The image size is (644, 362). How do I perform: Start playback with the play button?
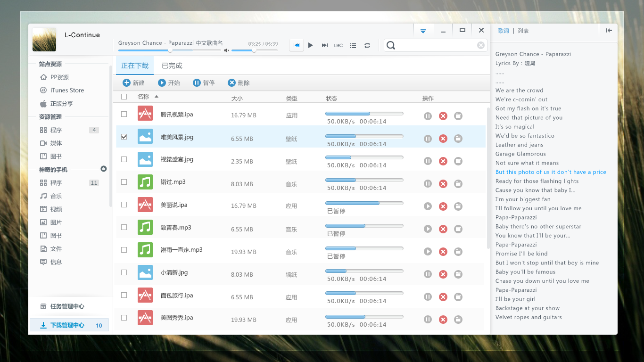(x=311, y=45)
